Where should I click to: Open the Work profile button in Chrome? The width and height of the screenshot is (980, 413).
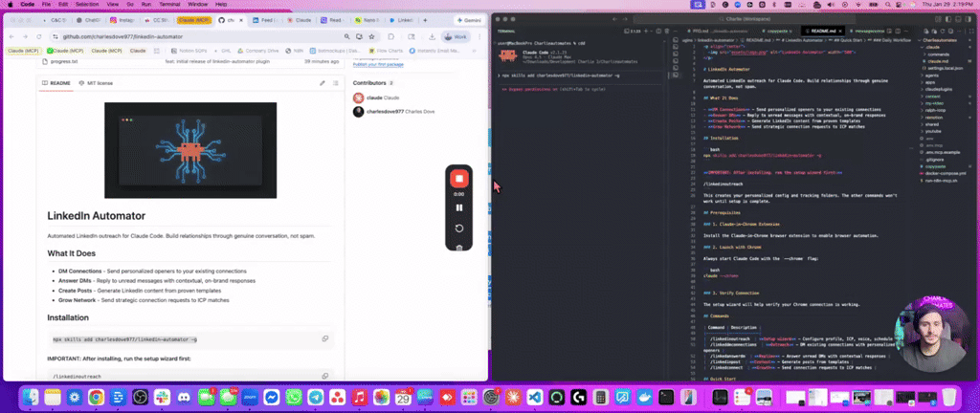click(456, 37)
